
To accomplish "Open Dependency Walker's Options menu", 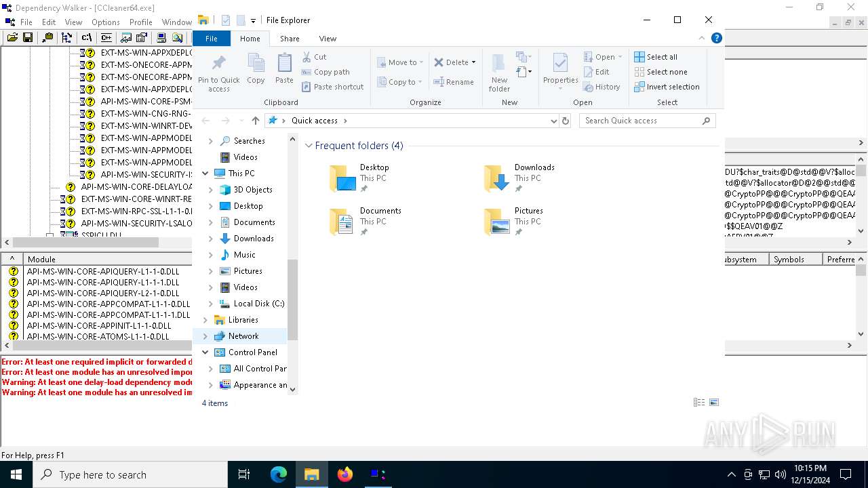I will point(106,22).
